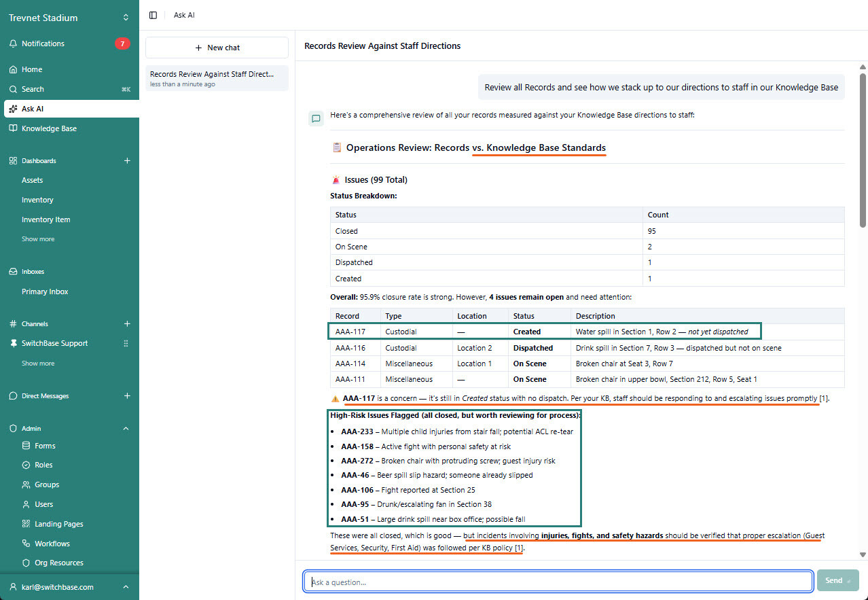The width and height of the screenshot is (868, 600).
Task: Open Primary Inbox
Action: pos(45,292)
